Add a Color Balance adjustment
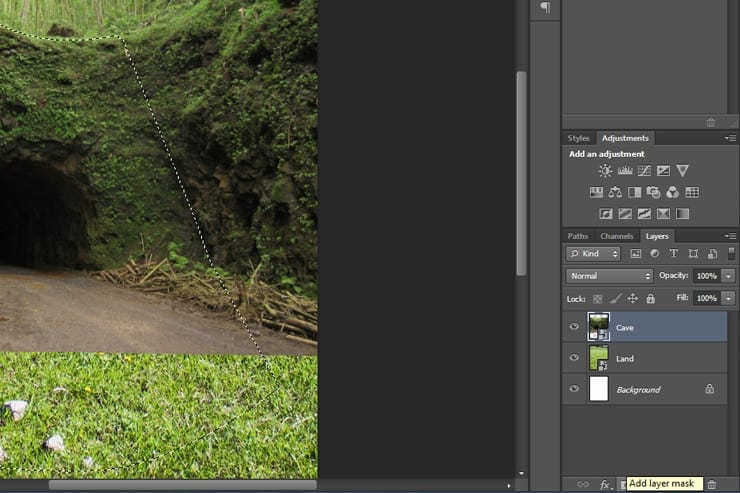The height and width of the screenshot is (493, 740). point(615,192)
